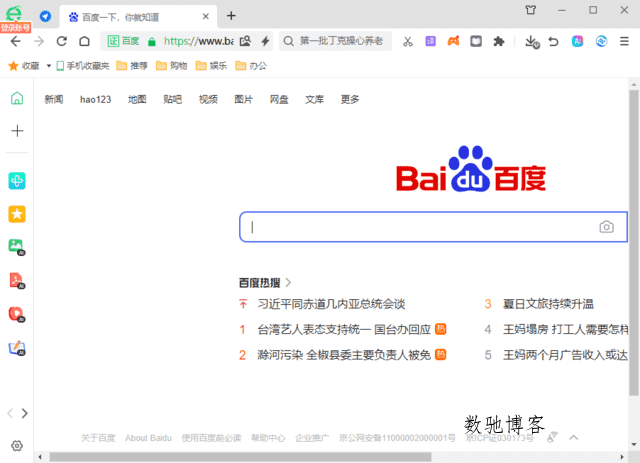Open the skin shirt icon
The image size is (640, 463).
531,10
